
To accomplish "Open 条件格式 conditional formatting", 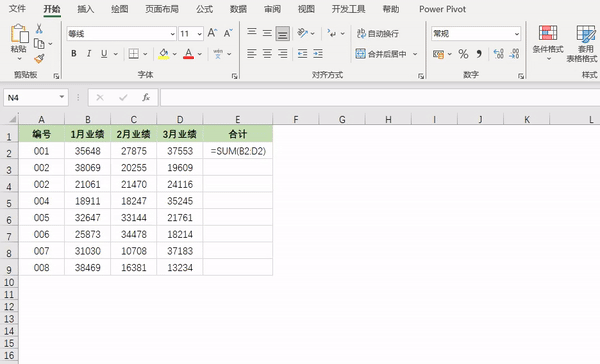I will (548, 43).
